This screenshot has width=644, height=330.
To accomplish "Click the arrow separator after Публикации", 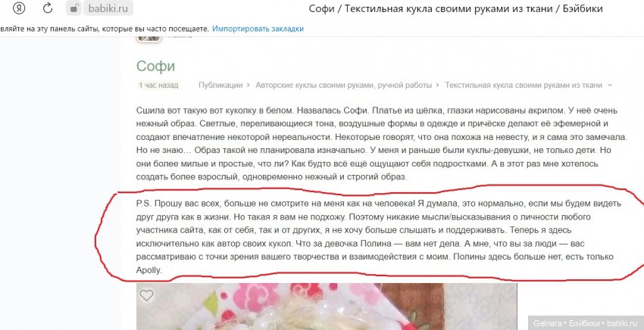I will click(249, 86).
